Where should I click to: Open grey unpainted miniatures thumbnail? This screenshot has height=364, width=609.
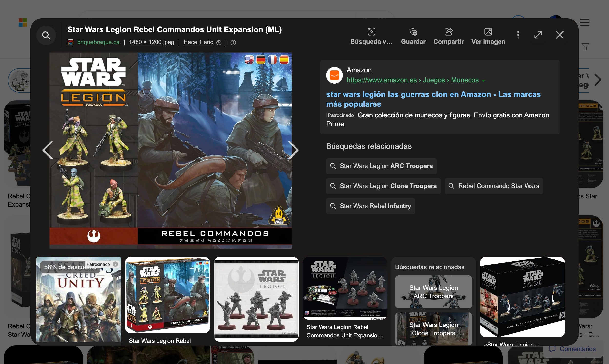click(x=256, y=299)
